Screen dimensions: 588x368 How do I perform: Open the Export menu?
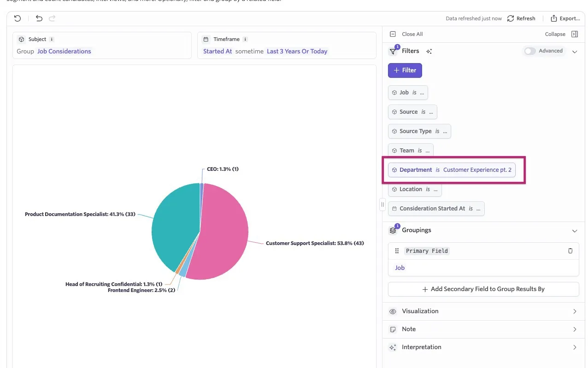565,18
